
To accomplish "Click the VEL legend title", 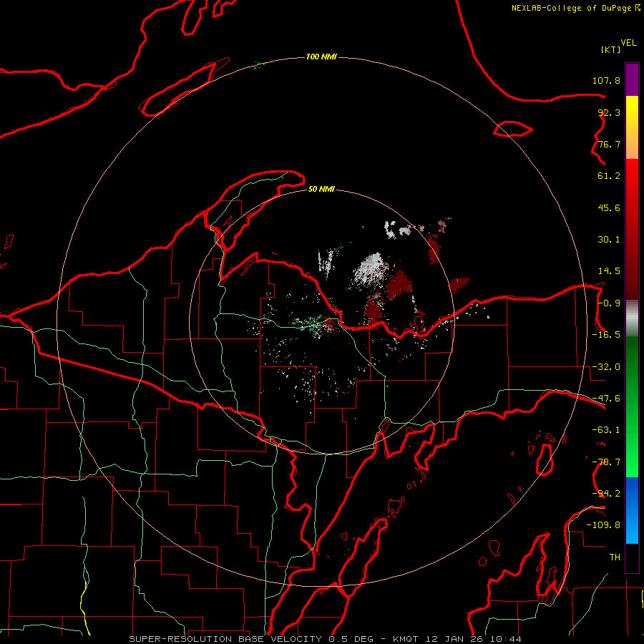I will click(x=628, y=43).
